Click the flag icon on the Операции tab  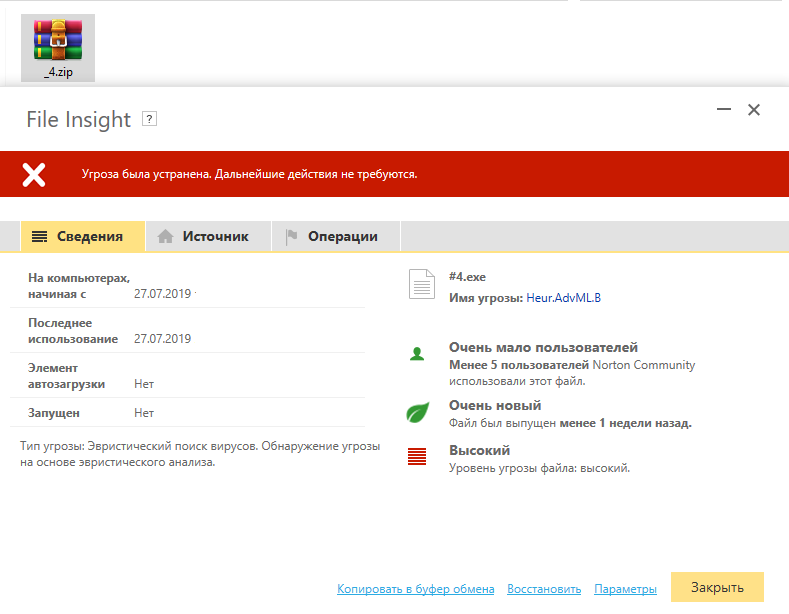click(x=291, y=237)
